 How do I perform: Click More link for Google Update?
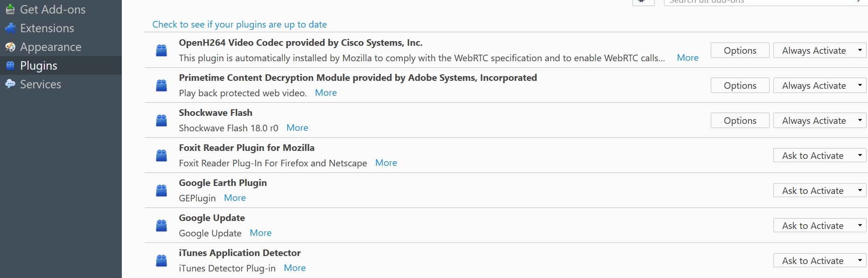(x=260, y=233)
